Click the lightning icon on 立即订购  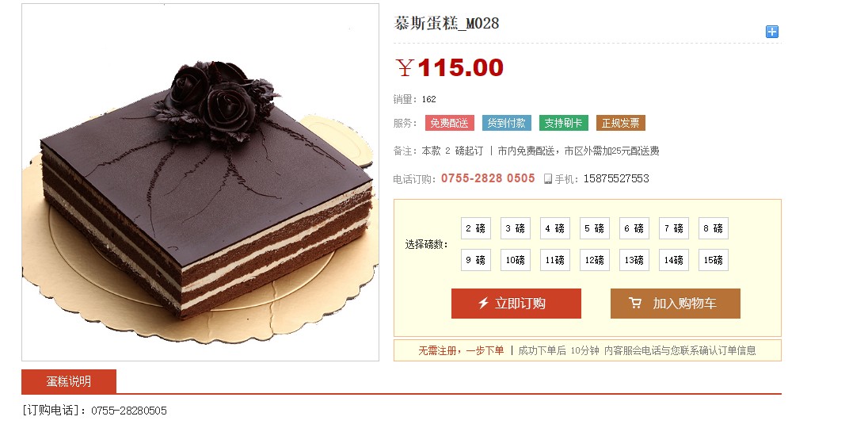point(483,303)
